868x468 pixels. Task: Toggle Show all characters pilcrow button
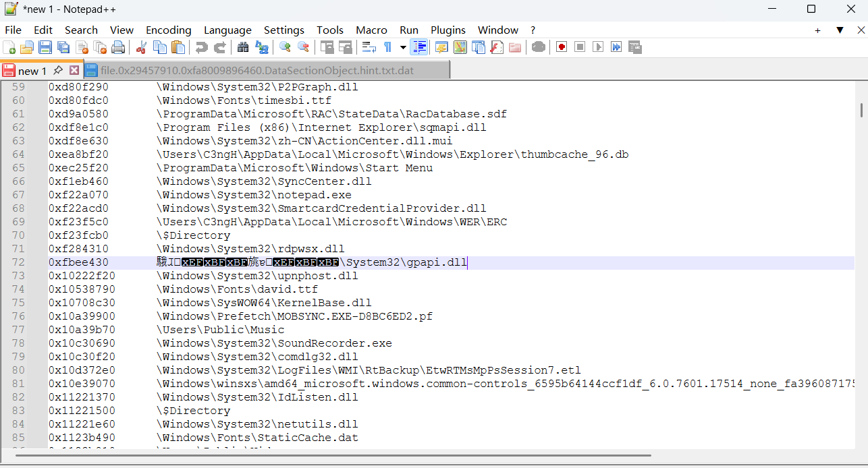[x=388, y=47]
